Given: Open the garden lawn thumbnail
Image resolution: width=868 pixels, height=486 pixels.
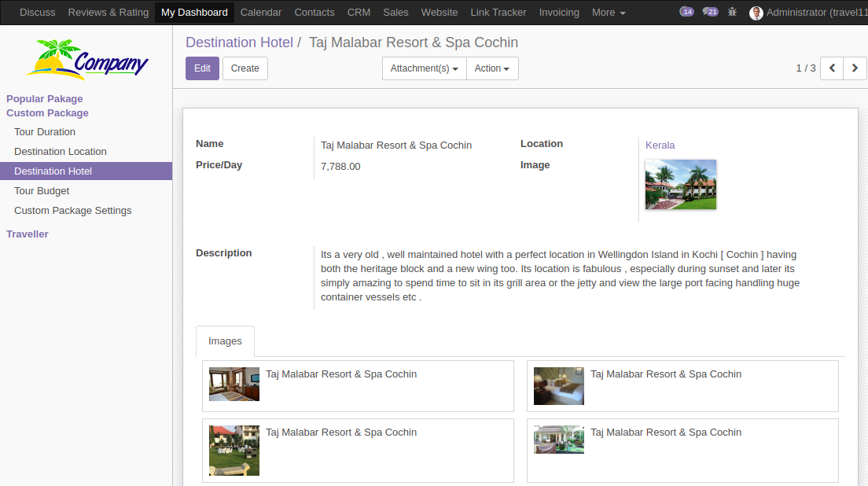Looking at the screenshot, I should tap(234, 451).
